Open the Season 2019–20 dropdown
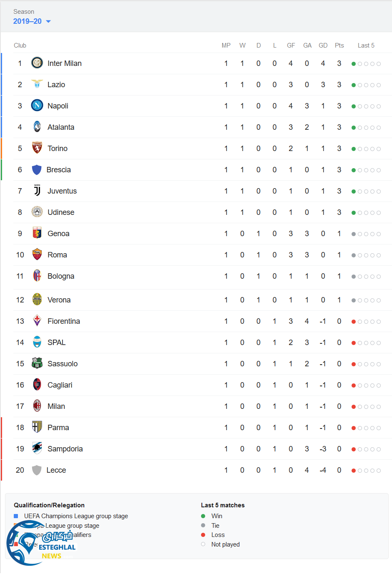Image resolution: width=392 pixels, height=577 pixels. tap(28, 21)
